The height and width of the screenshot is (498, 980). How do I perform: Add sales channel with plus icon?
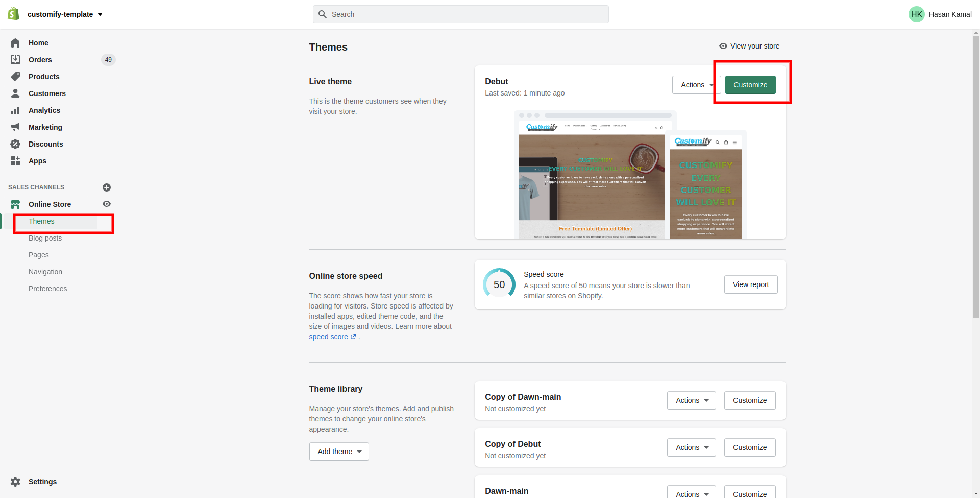coord(107,187)
